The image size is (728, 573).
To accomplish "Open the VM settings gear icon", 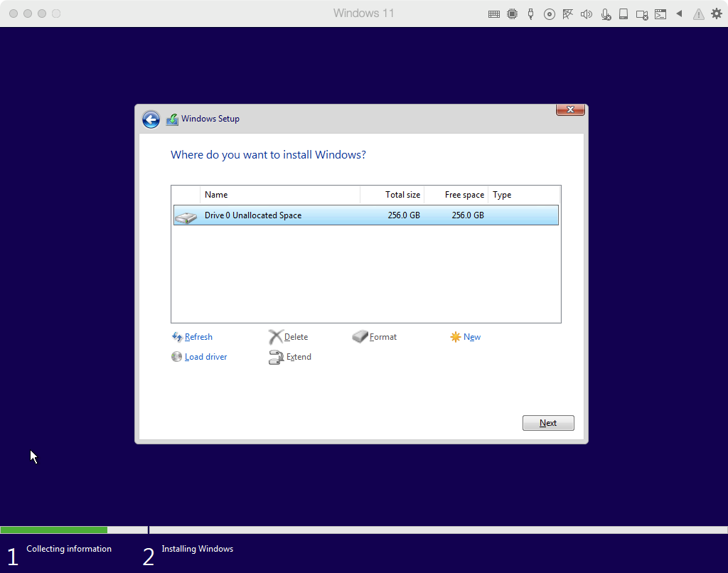I will click(717, 14).
